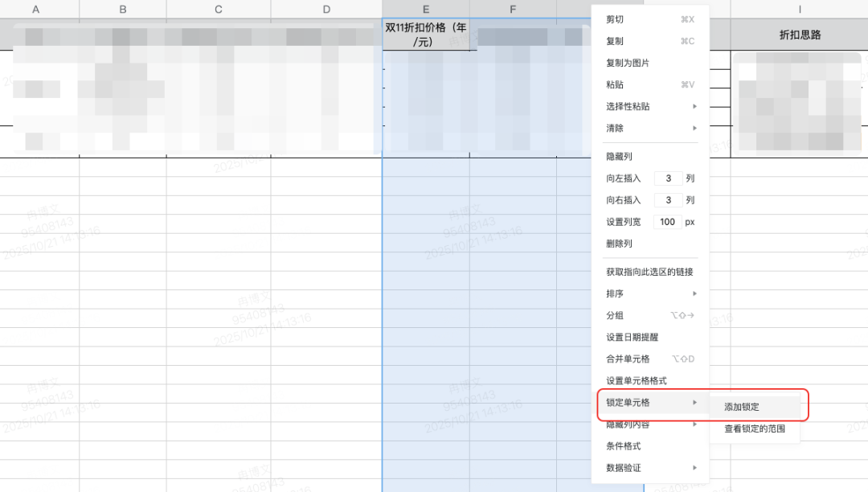Click 添加锁定 in the submenu
The image size is (868, 492).
pos(742,407)
